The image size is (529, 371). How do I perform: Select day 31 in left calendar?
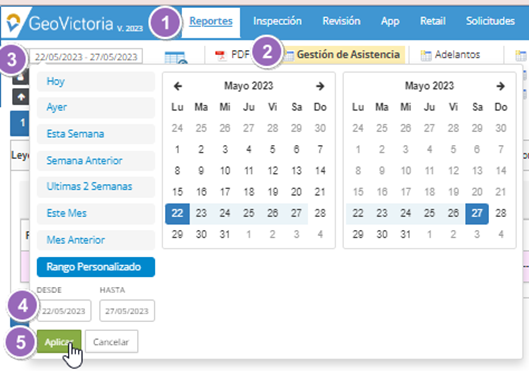coord(225,234)
